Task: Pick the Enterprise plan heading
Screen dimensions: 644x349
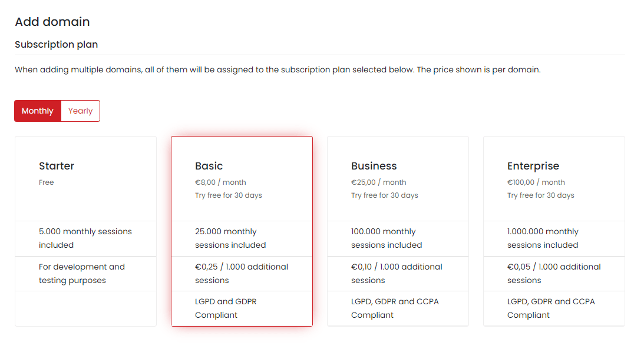Action: (533, 166)
